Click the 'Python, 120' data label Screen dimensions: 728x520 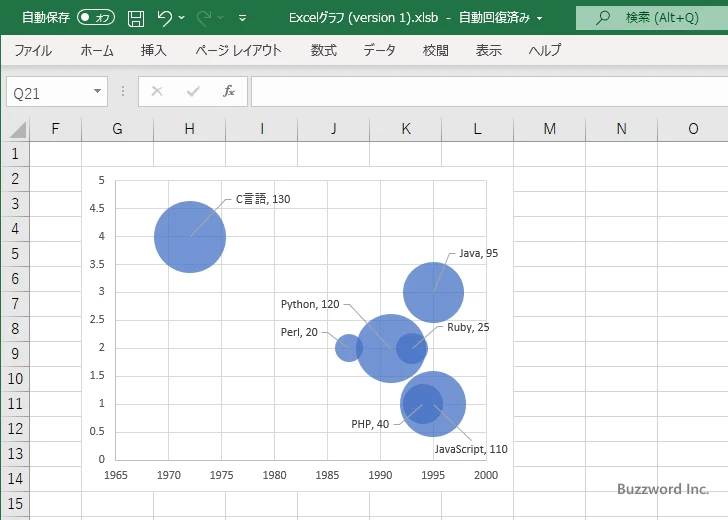310,304
